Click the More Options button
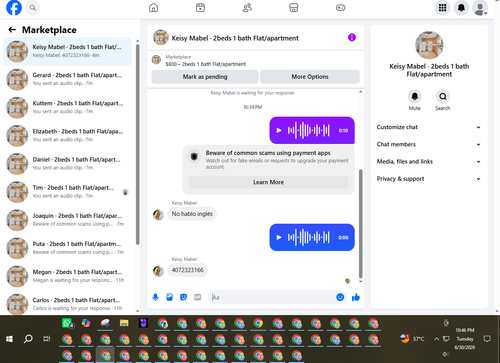 click(x=310, y=77)
